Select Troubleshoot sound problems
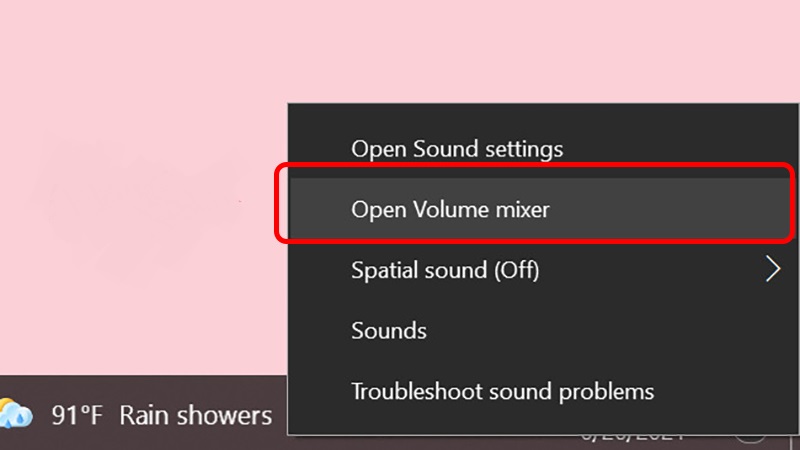Image resolution: width=800 pixels, height=450 pixels. [x=502, y=391]
